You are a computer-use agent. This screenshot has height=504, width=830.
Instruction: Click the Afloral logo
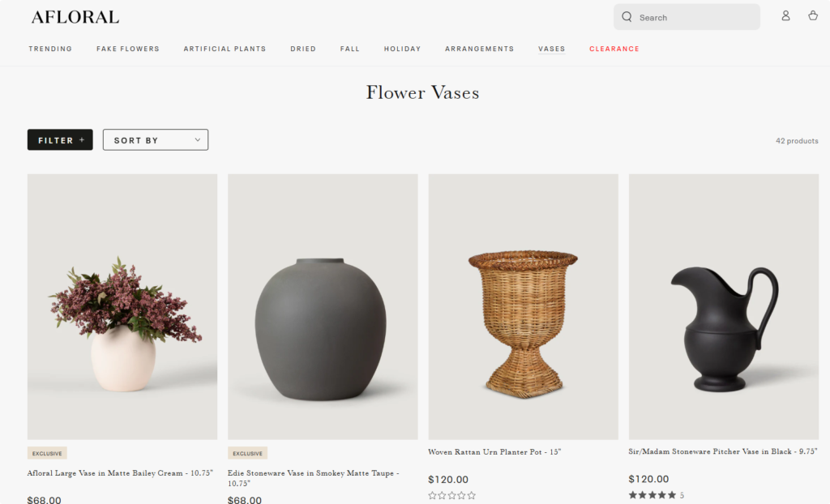75,17
